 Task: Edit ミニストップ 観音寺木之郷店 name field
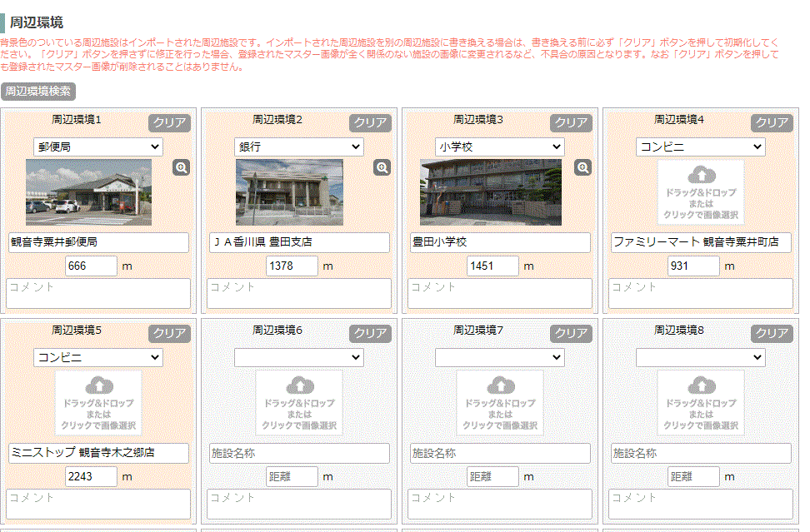coord(98,453)
